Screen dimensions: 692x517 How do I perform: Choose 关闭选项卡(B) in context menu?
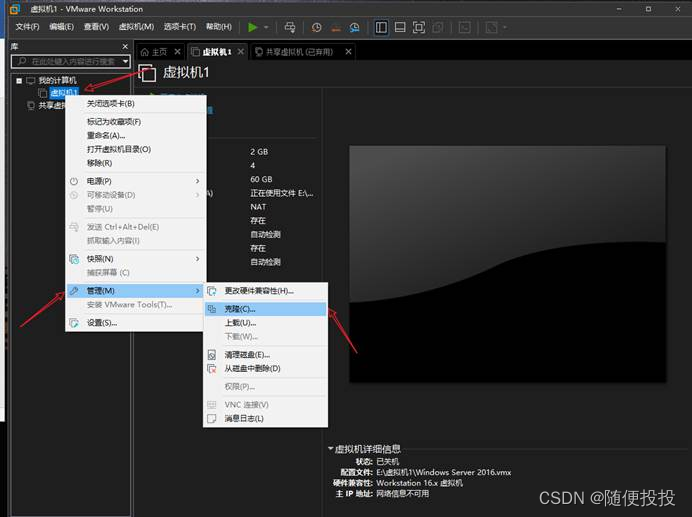coord(136,104)
